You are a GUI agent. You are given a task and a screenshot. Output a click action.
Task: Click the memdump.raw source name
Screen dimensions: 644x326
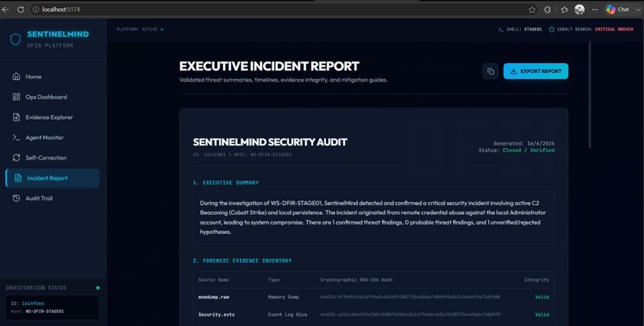point(213,297)
